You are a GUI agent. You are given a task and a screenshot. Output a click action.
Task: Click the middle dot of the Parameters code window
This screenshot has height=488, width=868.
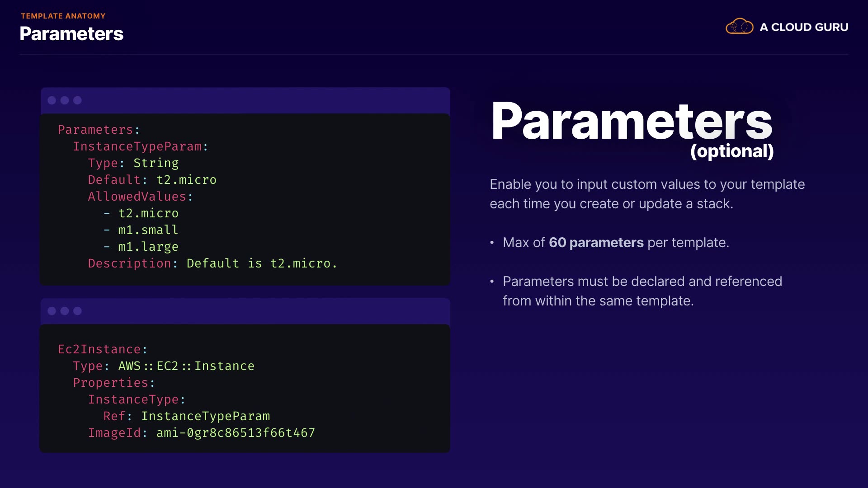65,100
